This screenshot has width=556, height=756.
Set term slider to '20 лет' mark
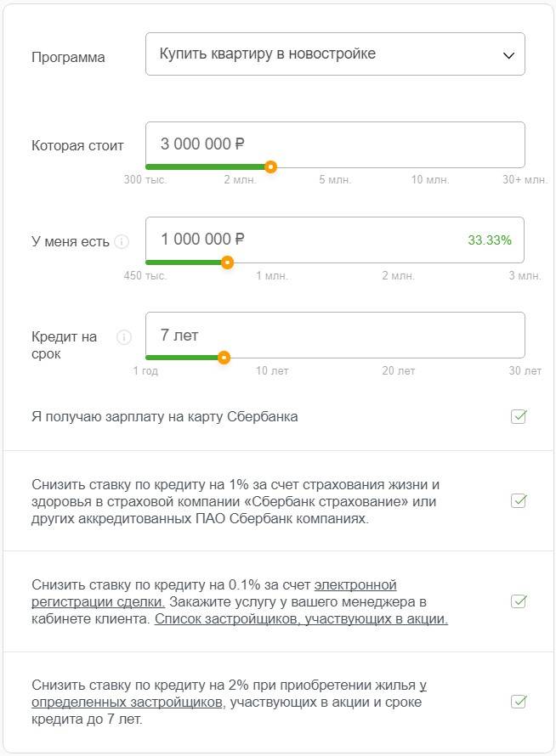click(x=398, y=358)
